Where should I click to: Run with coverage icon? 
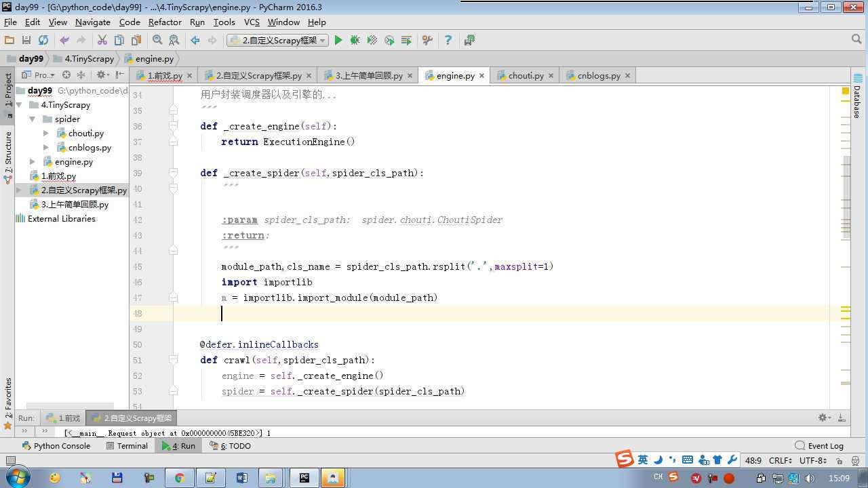[x=372, y=41]
